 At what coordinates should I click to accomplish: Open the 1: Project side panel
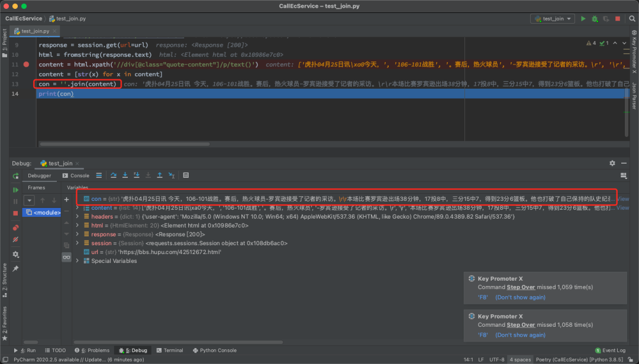[5, 43]
